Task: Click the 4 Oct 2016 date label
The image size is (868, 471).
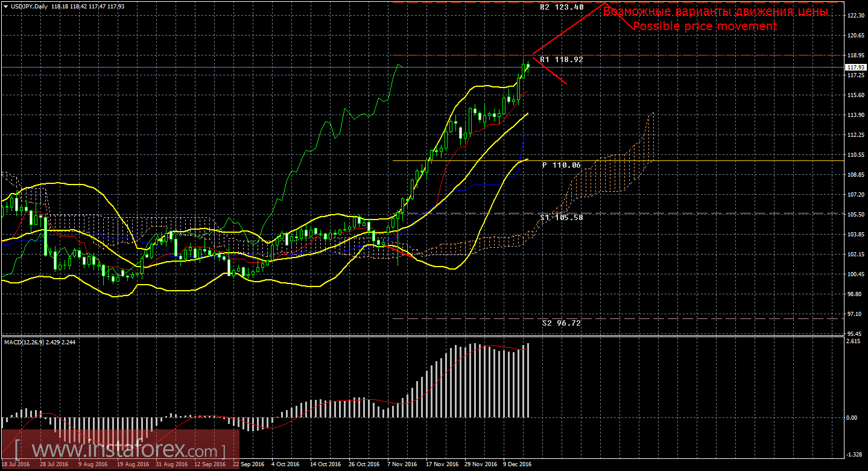Action: (285, 465)
